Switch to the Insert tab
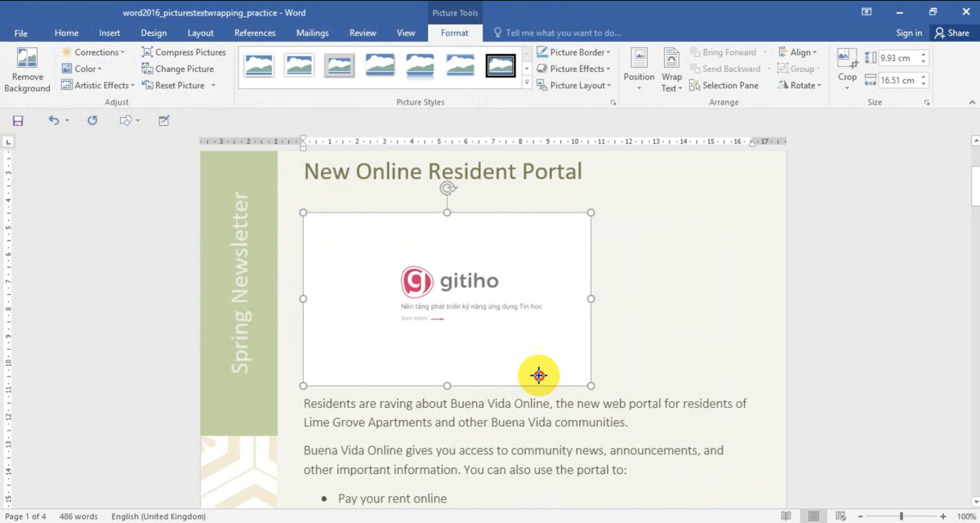 point(109,33)
